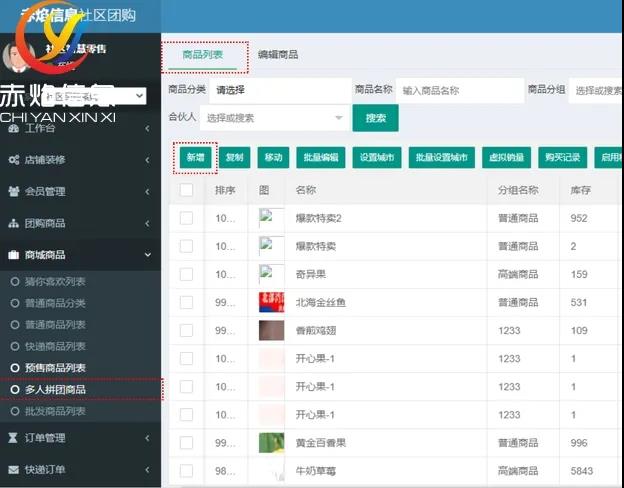Focus the 商品名称 input field
Viewport: 624px width, 488px height.
(x=458, y=90)
